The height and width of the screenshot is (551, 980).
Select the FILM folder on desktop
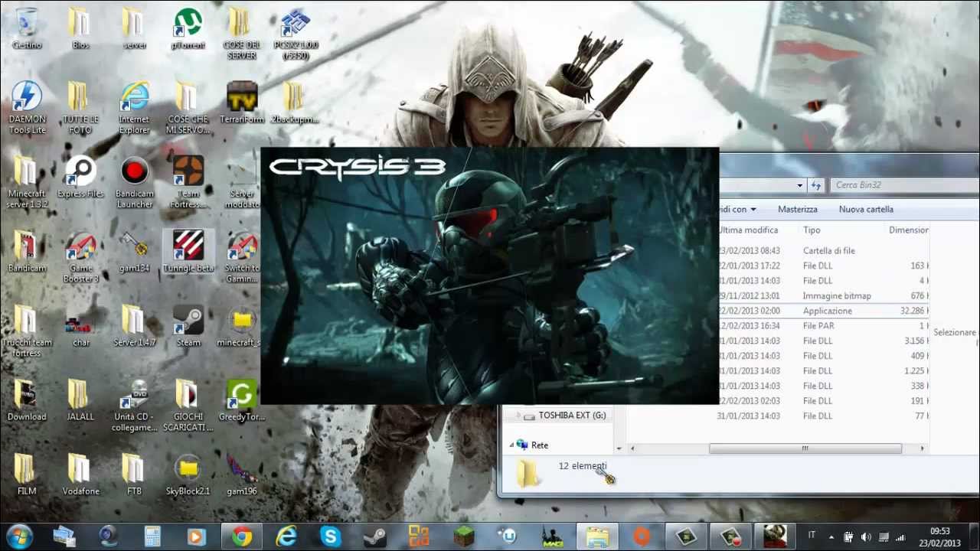(x=27, y=474)
